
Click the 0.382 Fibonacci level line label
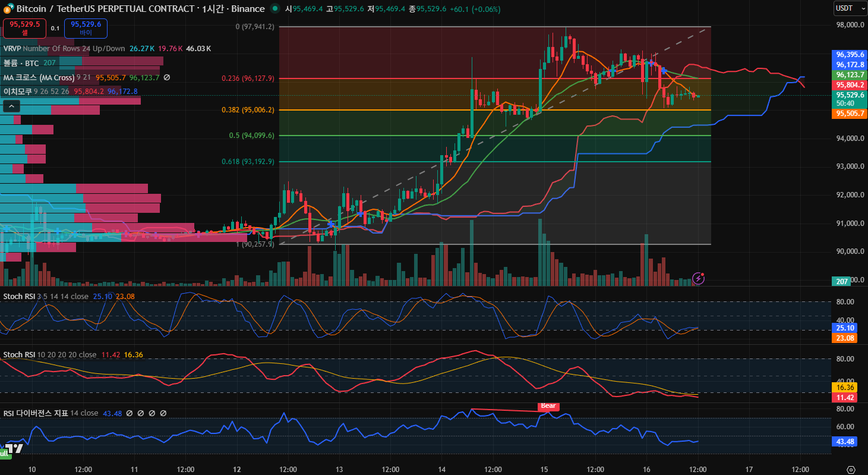[248, 110]
